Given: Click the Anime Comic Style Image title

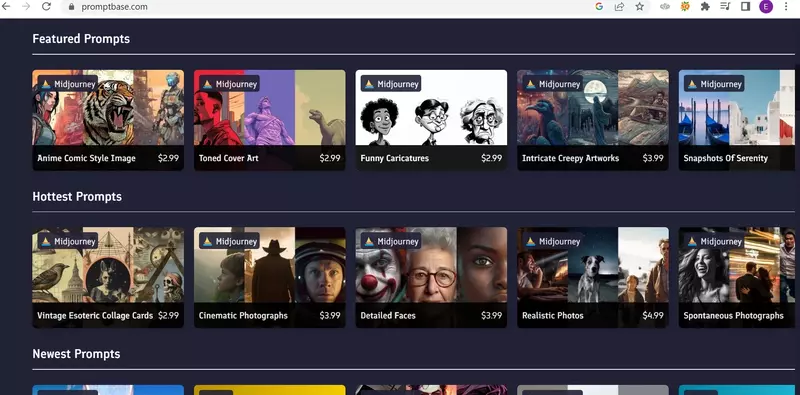Looking at the screenshot, I should click(86, 158).
